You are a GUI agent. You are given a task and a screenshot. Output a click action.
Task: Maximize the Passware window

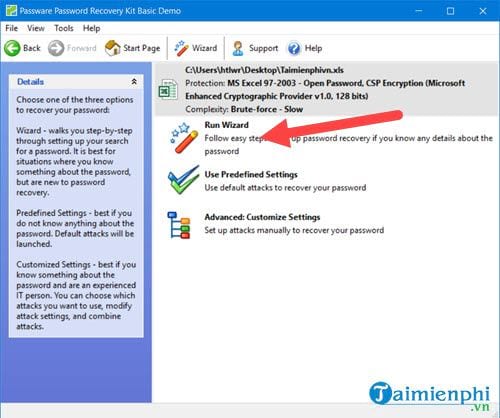click(x=450, y=11)
